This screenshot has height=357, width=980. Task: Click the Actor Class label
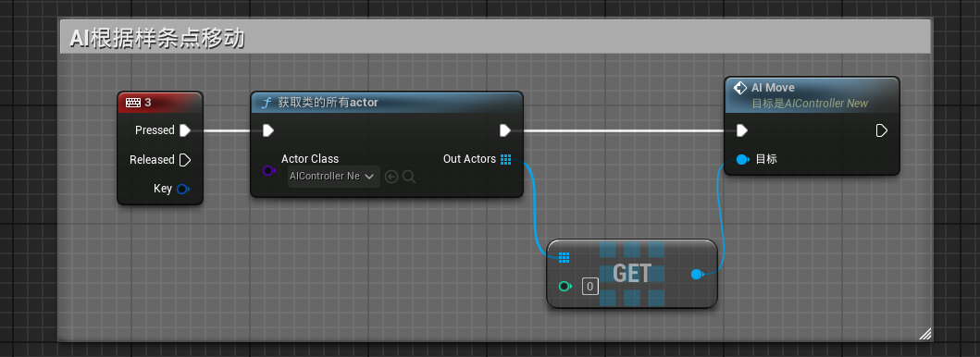[310, 159]
